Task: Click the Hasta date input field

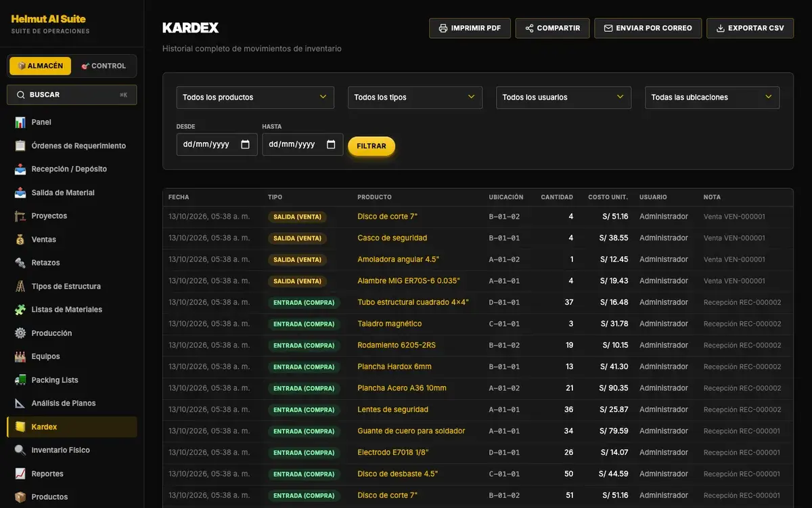Action: click(x=302, y=144)
